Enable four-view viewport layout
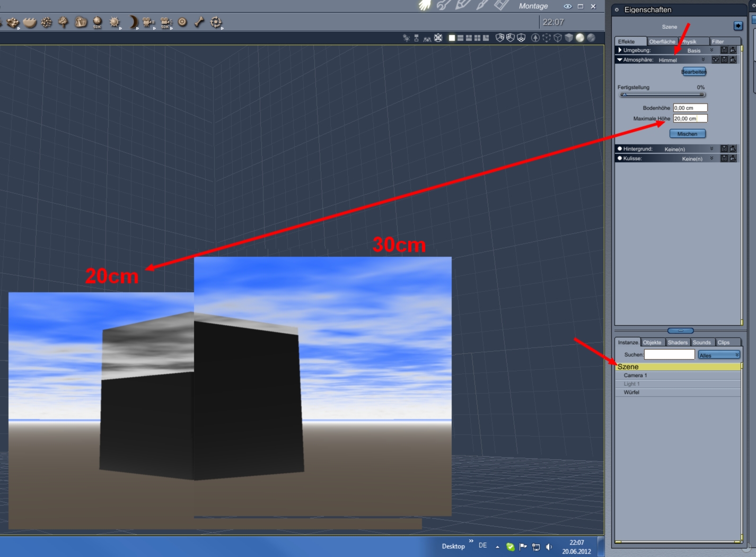 coord(477,38)
